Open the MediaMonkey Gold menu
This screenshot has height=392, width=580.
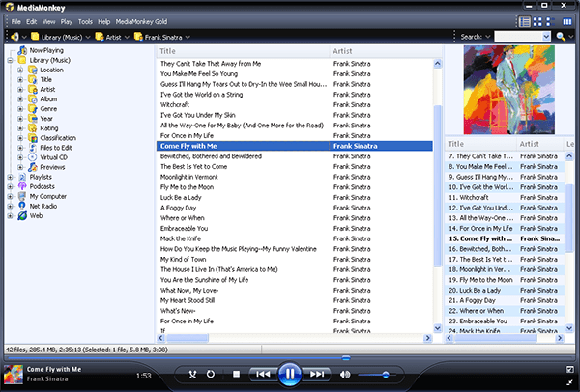[x=141, y=22]
